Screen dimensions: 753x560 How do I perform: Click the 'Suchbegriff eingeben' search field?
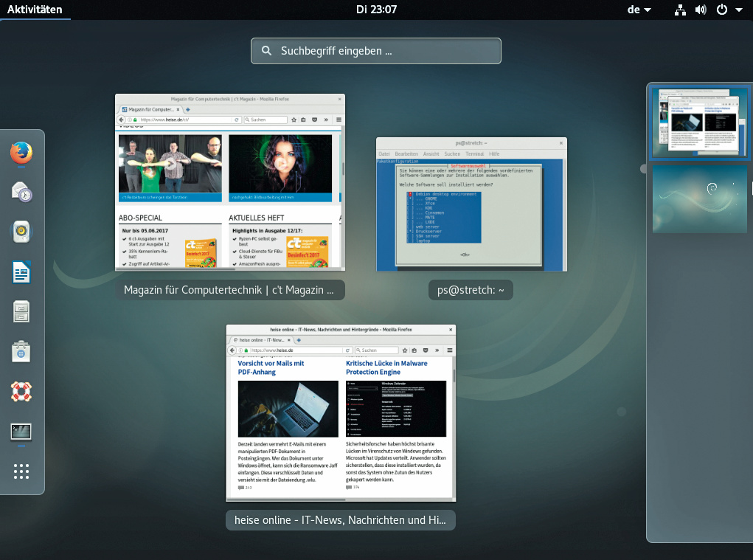click(376, 51)
